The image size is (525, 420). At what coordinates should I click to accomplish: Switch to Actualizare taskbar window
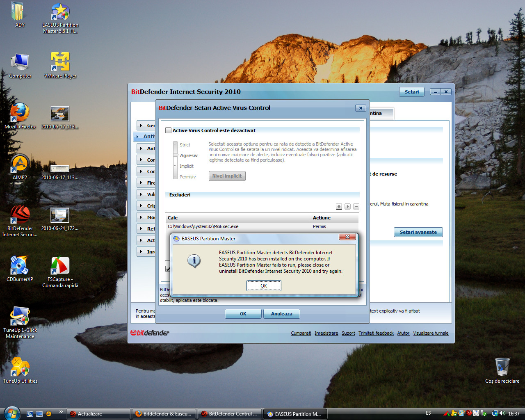[98, 414]
